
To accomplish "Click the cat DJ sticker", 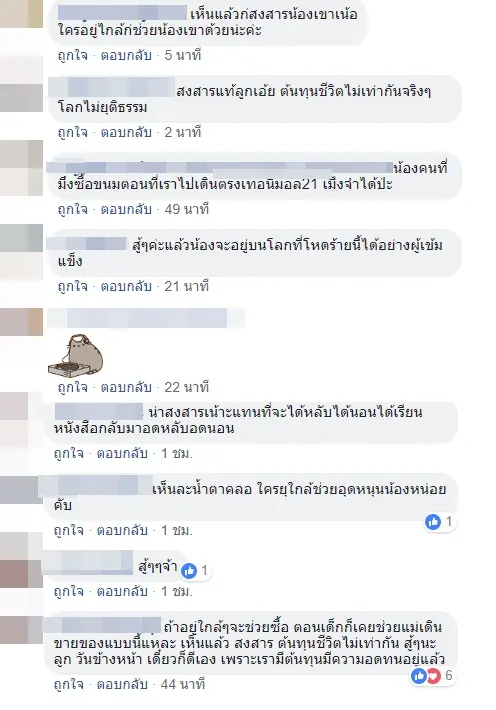I will pyautogui.click(x=76, y=356).
